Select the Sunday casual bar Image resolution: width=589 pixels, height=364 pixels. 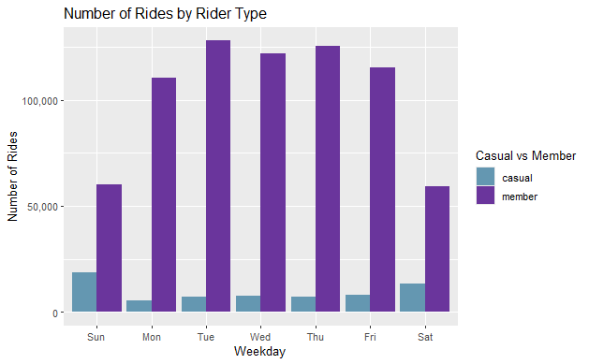[84, 292]
